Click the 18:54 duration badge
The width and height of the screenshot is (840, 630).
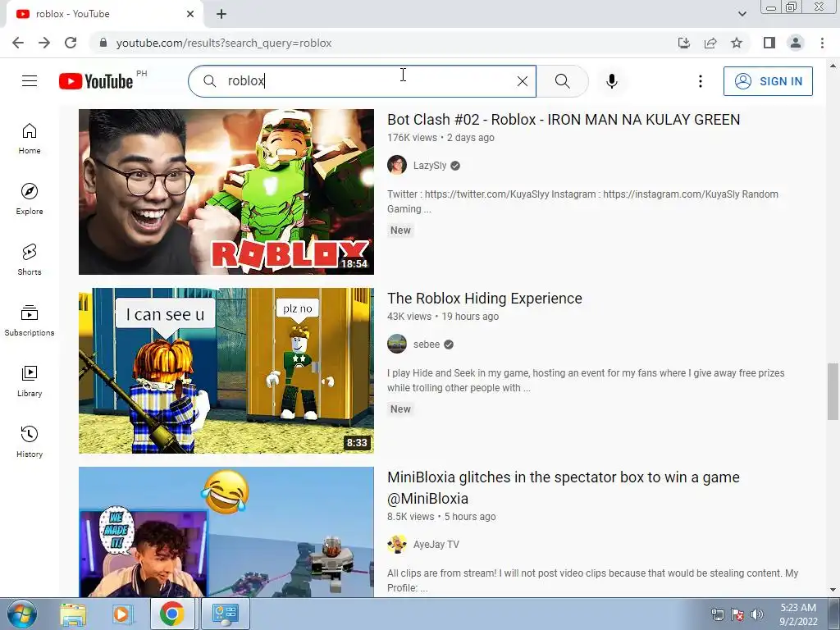tap(354, 263)
